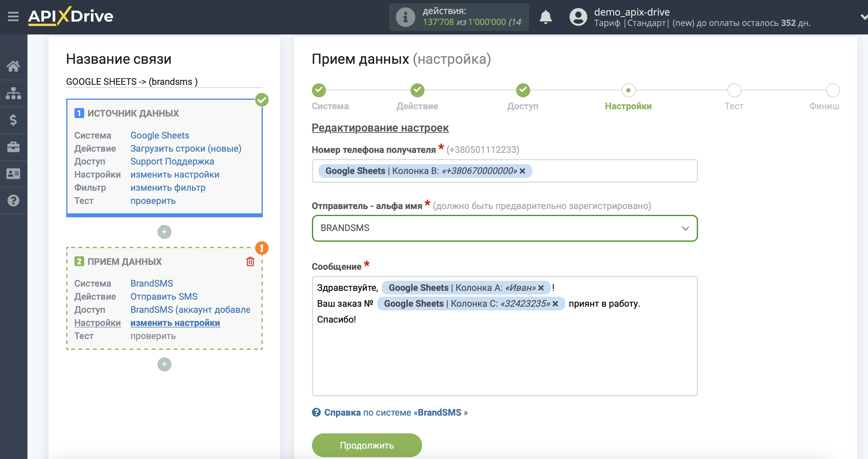The width and height of the screenshot is (868, 459).
Task: Go to Доступ step
Action: (523, 90)
